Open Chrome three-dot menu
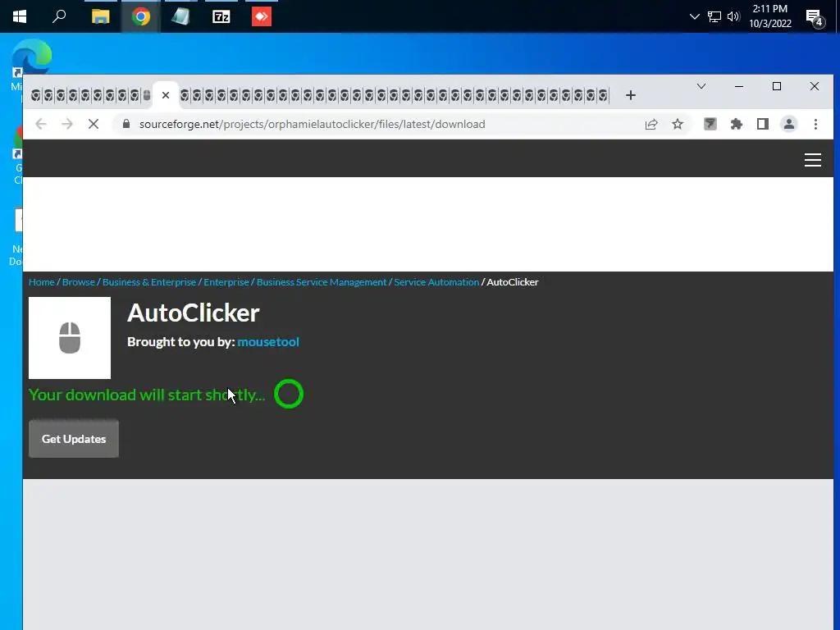The image size is (840, 630). point(815,125)
